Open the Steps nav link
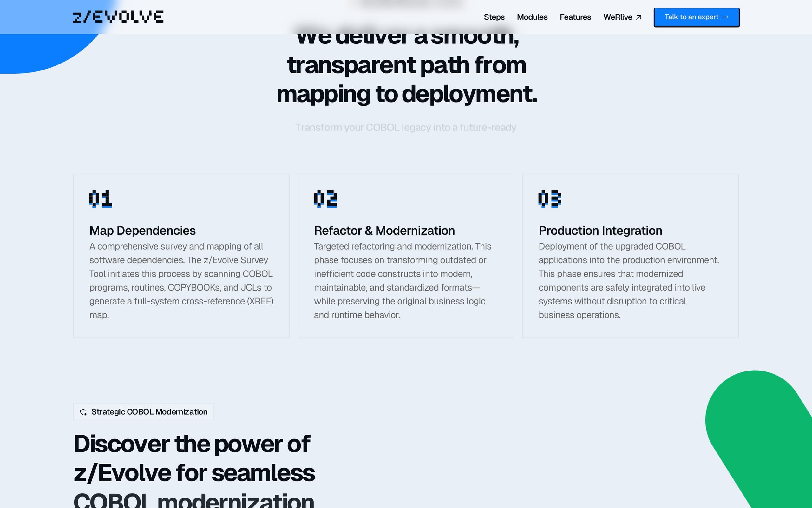812x508 pixels. (x=494, y=17)
